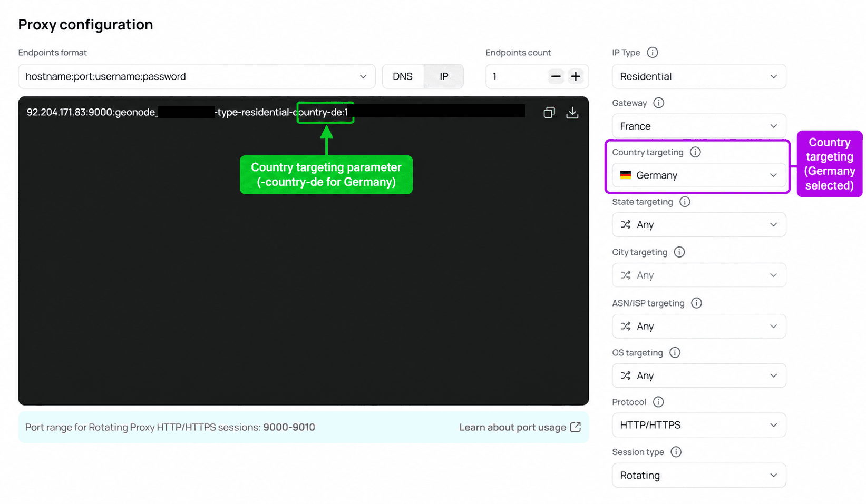The height and width of the screenshot is (504, 866).
Task: Click the State targeting info icon
Action: click(x=685, y=202)
